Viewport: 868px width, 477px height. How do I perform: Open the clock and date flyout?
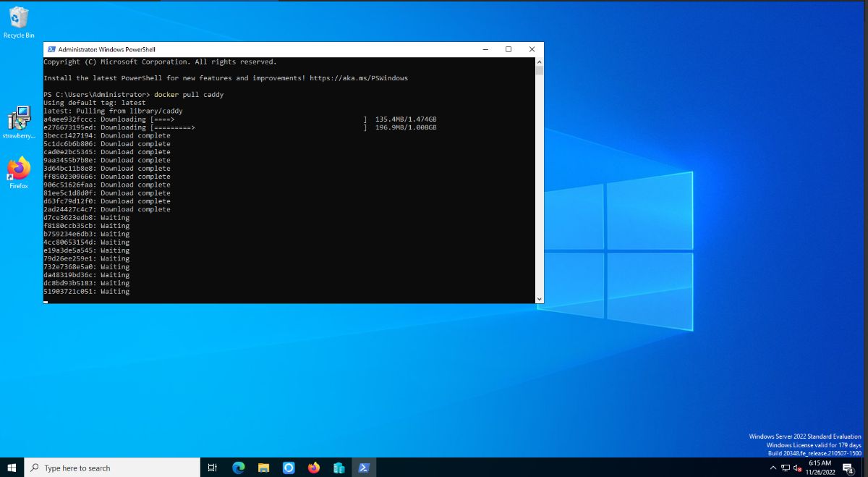pyautogui.click(x=820, y=468)
